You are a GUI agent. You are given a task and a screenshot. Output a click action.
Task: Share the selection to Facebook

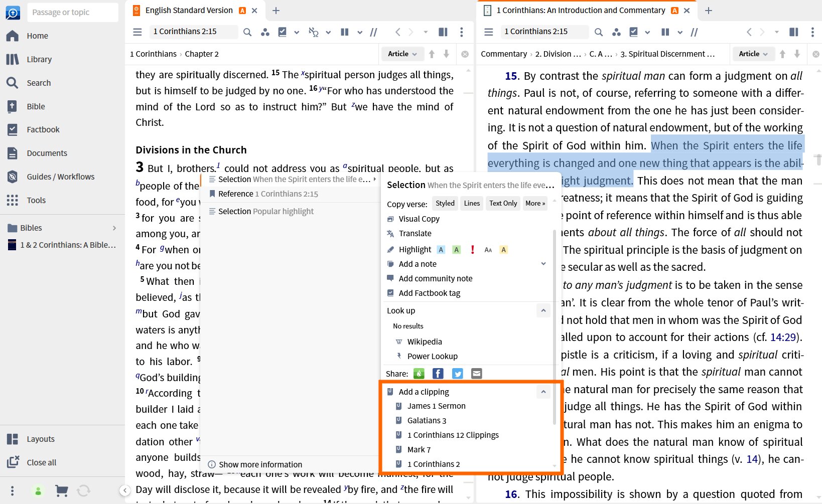point(438,374)
